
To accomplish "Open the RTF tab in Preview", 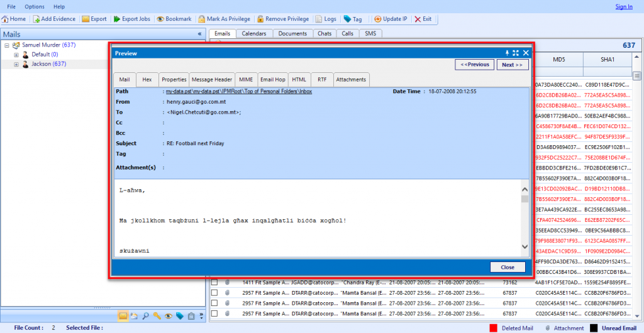I will (322, 80).
